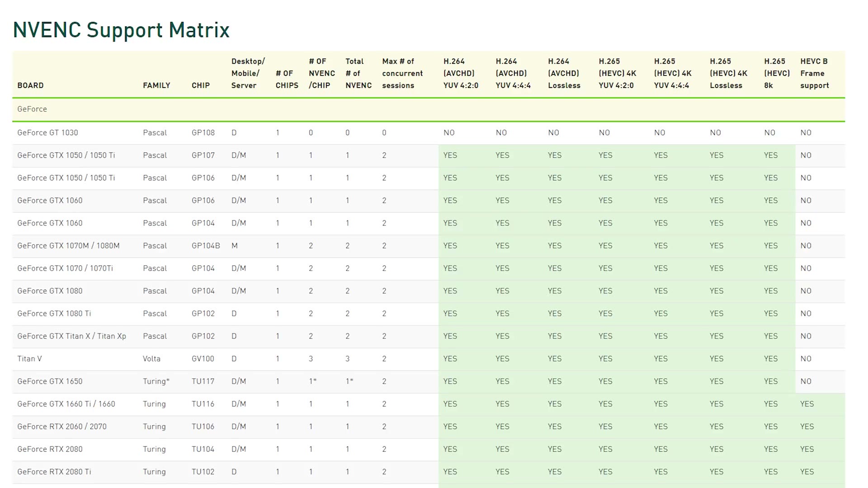The width and height of the screenshot is (868, 488).
Task: Select the FAMILY column header
Action: [156, 85]
